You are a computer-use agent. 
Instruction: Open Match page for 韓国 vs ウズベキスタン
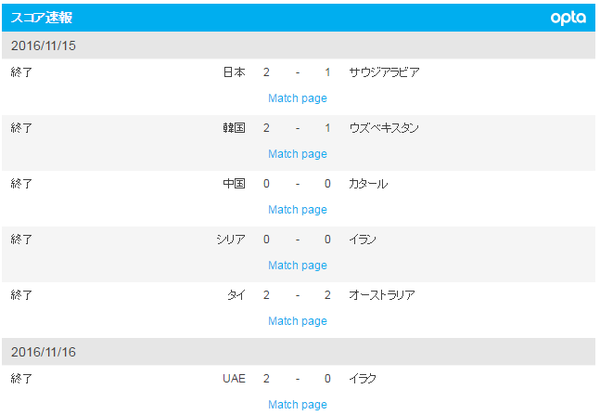[297, 154]
